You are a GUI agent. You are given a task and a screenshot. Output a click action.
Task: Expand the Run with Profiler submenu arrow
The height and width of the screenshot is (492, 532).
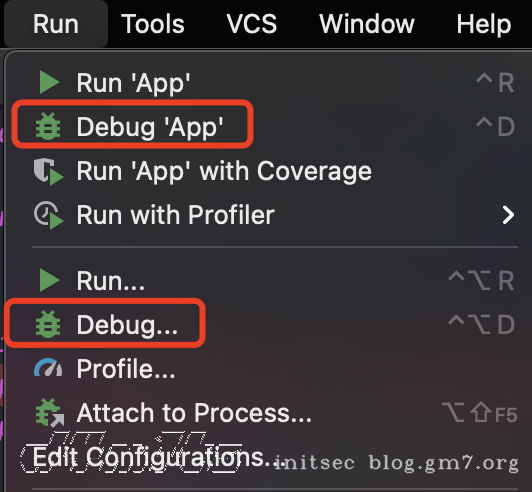click(508, 215)
